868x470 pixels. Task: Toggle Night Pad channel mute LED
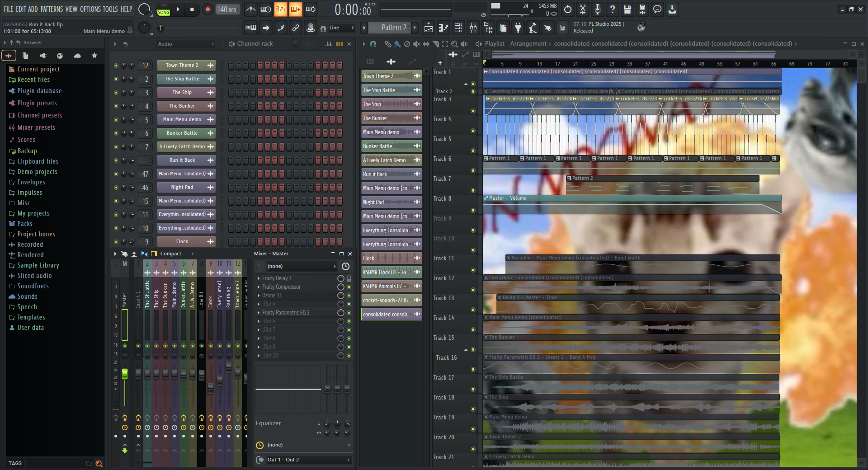pyautogui.click(x=116, y=188)
